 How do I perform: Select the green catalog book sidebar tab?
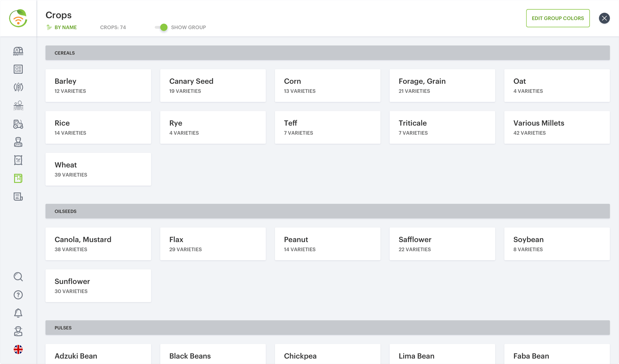click(x=18, y=178)
